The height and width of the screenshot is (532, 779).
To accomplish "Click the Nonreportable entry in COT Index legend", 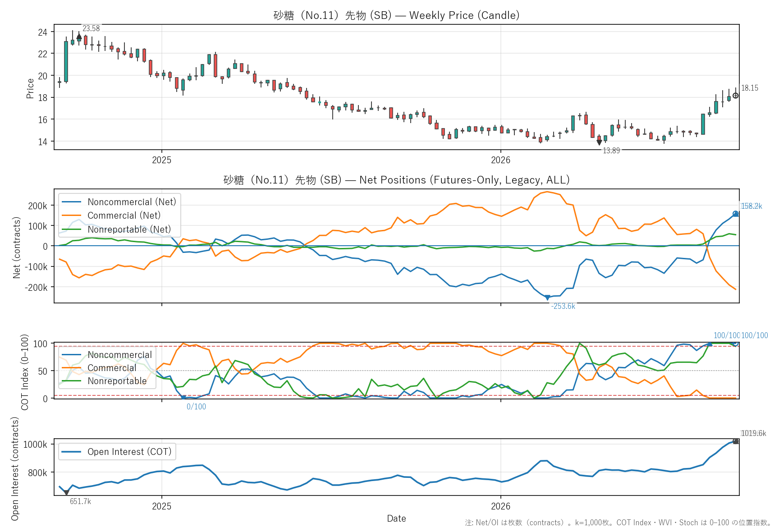I will [105, 381].
